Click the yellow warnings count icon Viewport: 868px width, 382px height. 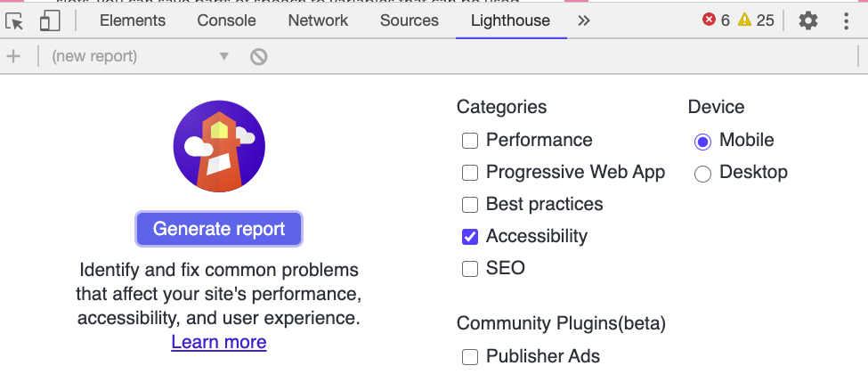(744, 20)
